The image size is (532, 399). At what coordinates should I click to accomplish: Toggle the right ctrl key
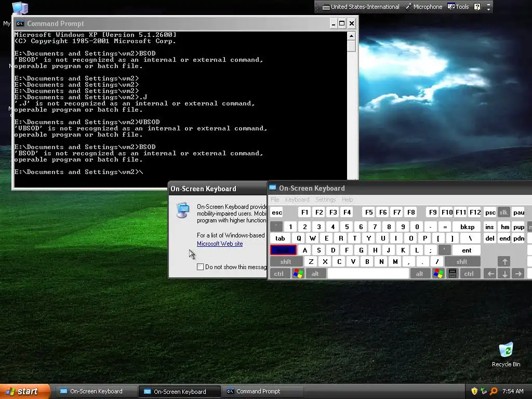(x=469, y=273)
